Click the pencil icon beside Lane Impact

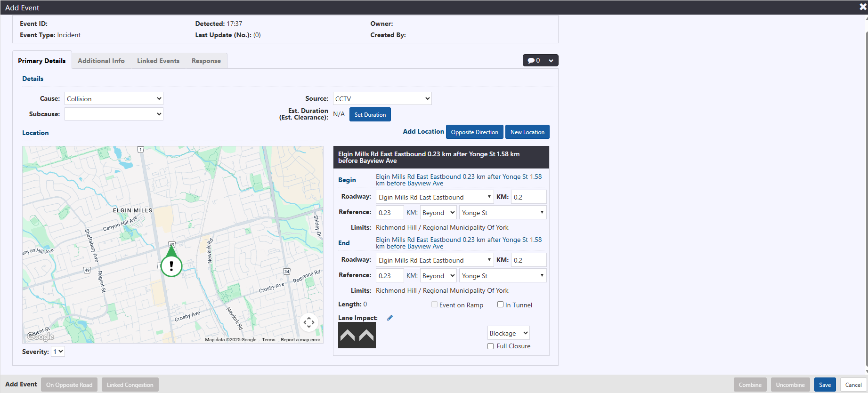point(390,318)
